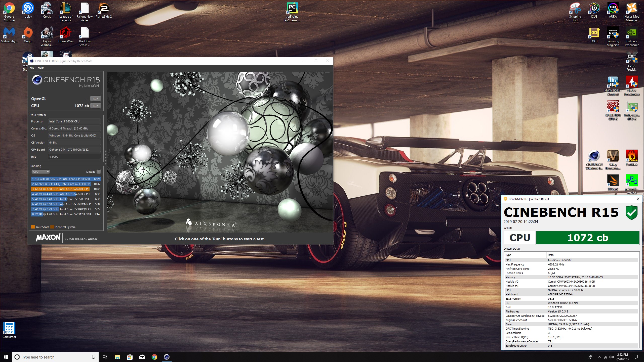Open the Action Center notifications icon
644x362 pixels.
pyautogui.click(x=636, y=357)
